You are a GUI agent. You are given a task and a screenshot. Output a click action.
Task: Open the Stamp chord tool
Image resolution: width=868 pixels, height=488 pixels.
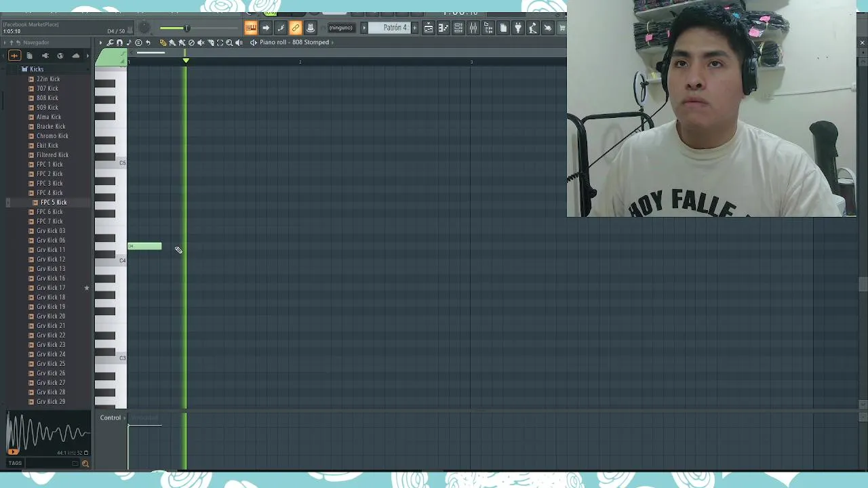tap(138, 42)
